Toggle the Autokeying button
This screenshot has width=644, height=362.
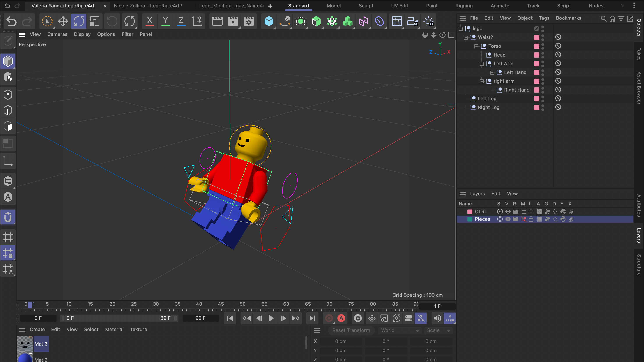click(341, 318)
